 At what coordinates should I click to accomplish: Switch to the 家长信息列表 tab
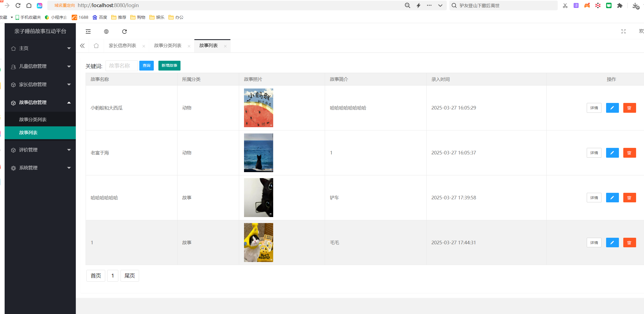coord(122,46)
